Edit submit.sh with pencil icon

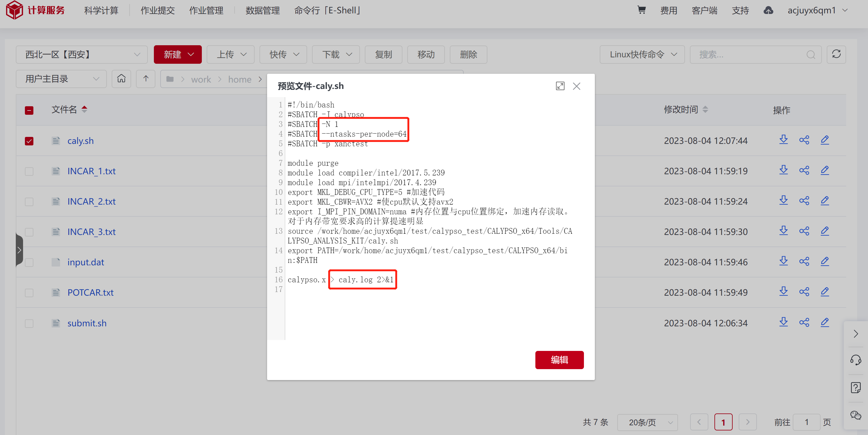(x=825, y=322)
